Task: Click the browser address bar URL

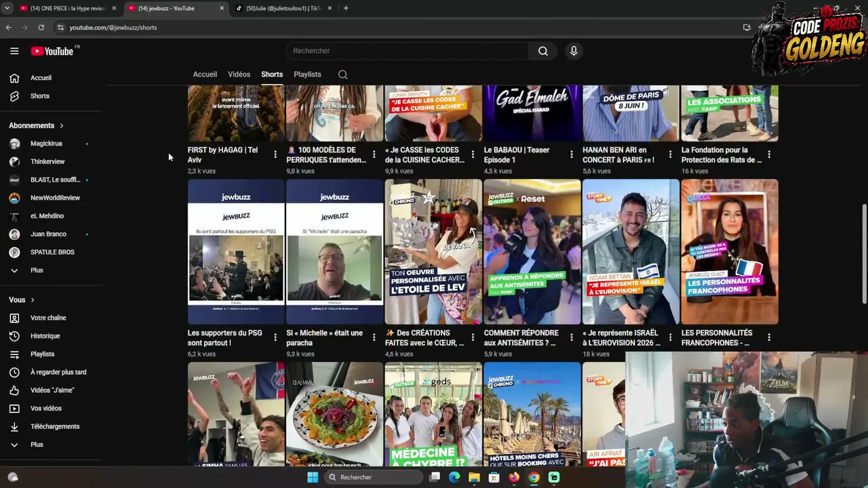Action: coord(113,28)
